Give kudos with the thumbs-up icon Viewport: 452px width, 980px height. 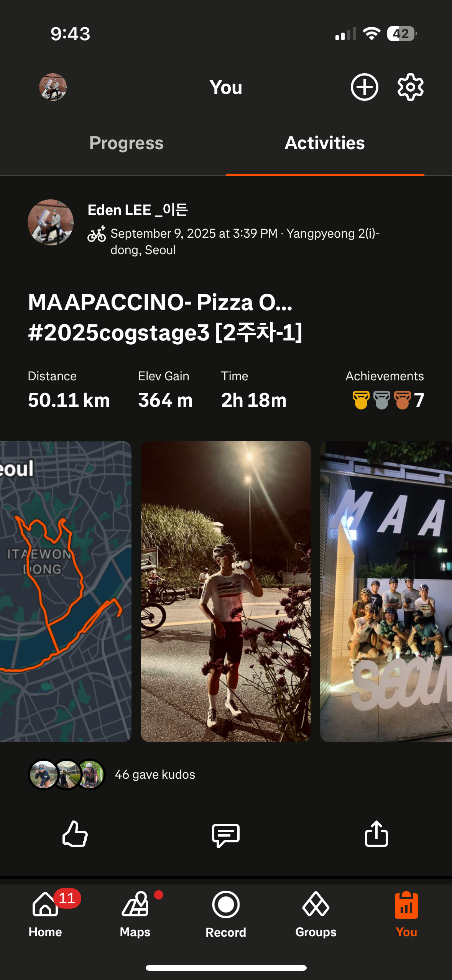pyautogui.click(x=75, y=834)
